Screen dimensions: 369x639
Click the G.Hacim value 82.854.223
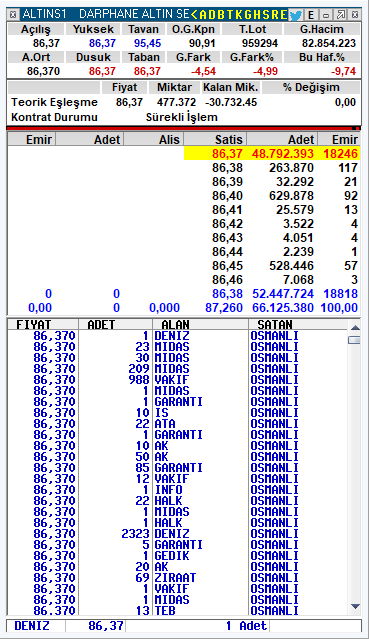(329, 43)
